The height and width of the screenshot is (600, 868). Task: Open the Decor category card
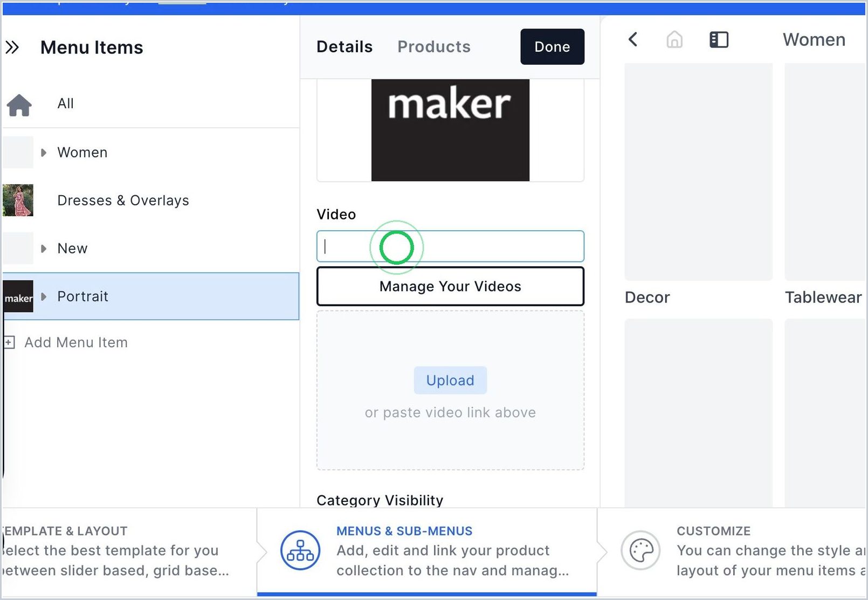click(698, 184)
